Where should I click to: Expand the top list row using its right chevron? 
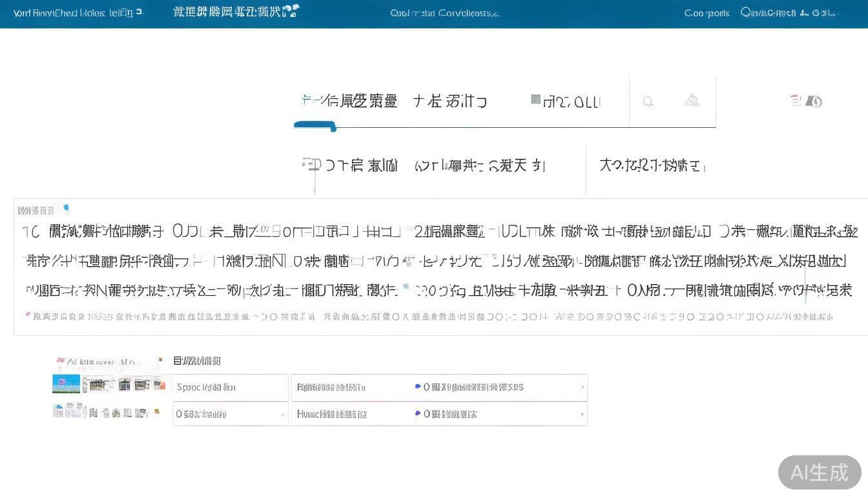[582, 387]
